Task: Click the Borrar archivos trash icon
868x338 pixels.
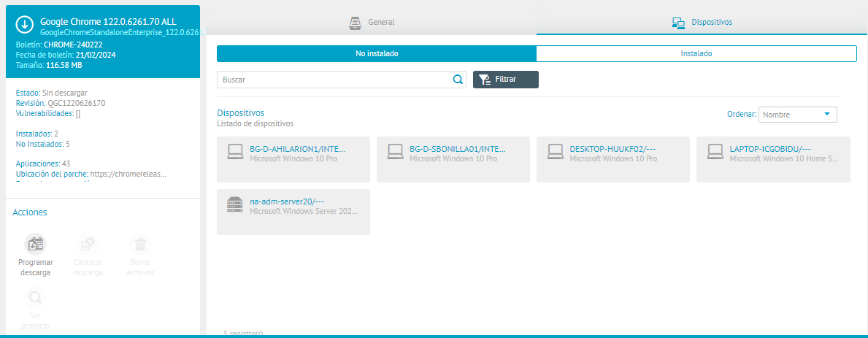Action: pyautogui.click(x=141, y=244)
